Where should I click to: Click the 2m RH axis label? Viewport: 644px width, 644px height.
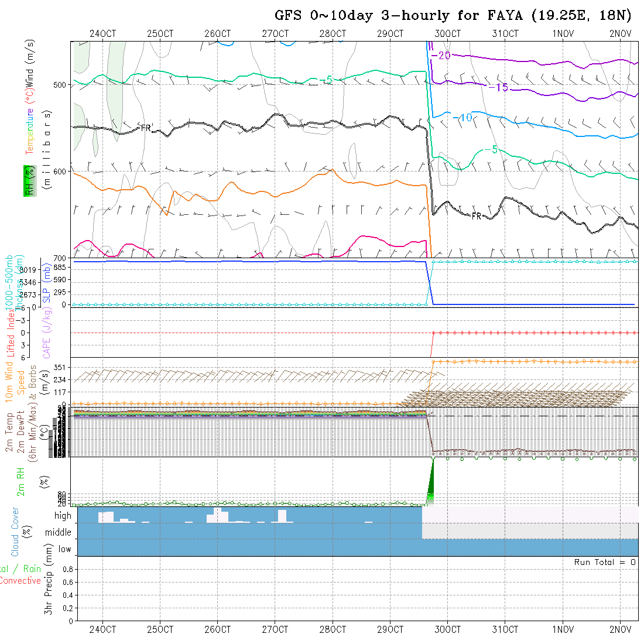pos(20,482)
